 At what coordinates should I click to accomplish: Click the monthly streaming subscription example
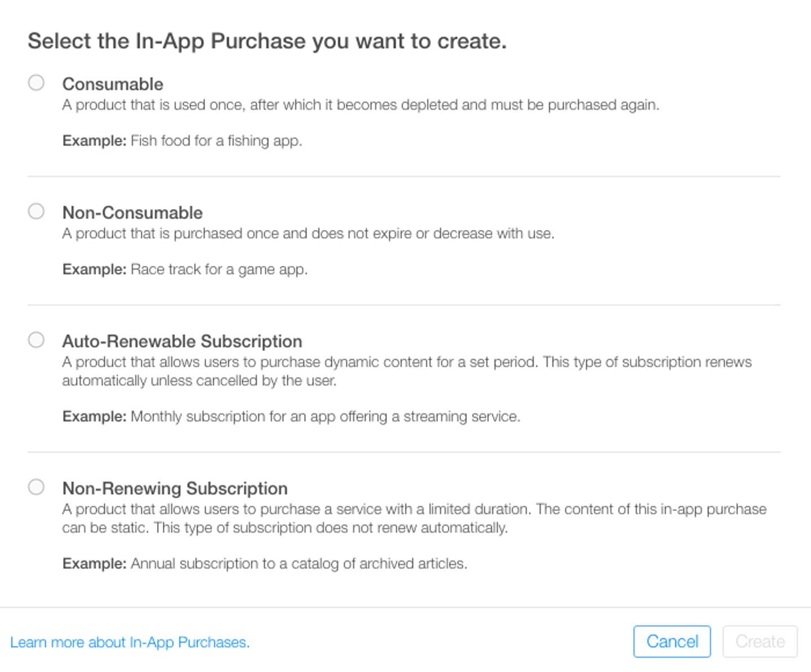point(291,417)
